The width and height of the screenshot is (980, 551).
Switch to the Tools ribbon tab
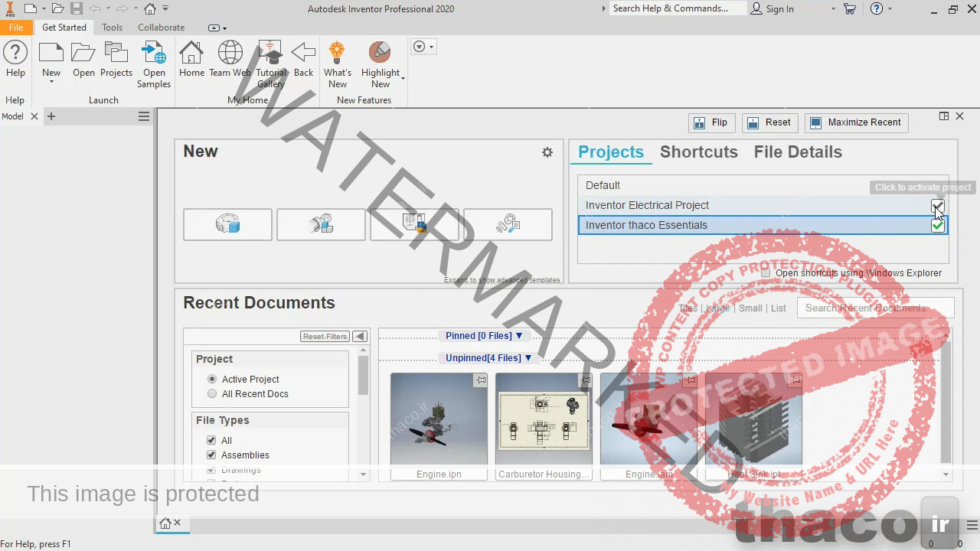112,27
